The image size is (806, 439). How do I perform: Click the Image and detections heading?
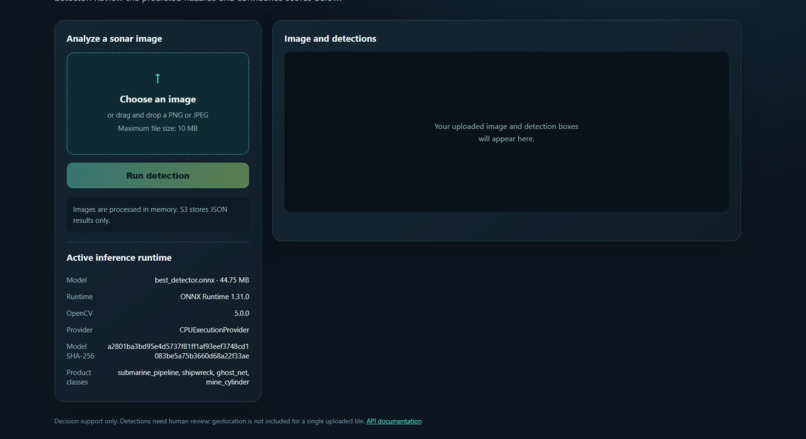[x=330, y=39]
